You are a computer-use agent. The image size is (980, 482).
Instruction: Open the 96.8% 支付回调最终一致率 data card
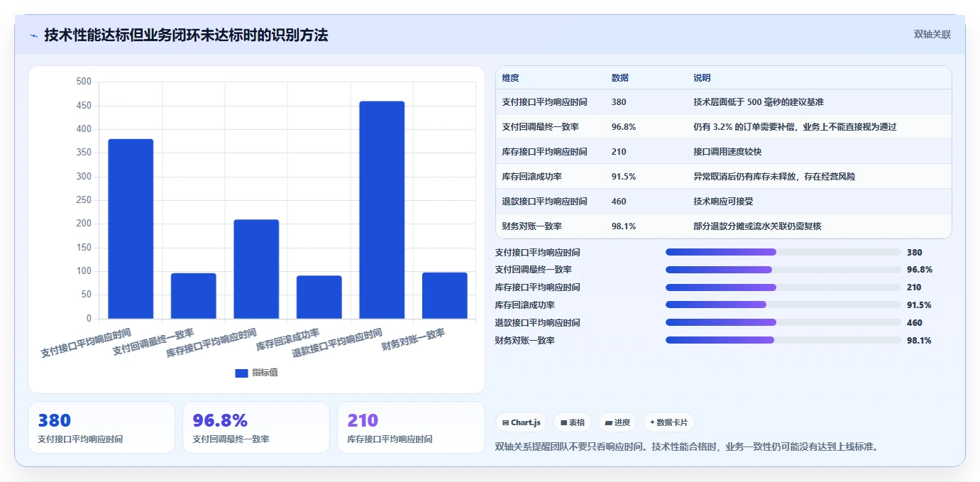point(256,427)
